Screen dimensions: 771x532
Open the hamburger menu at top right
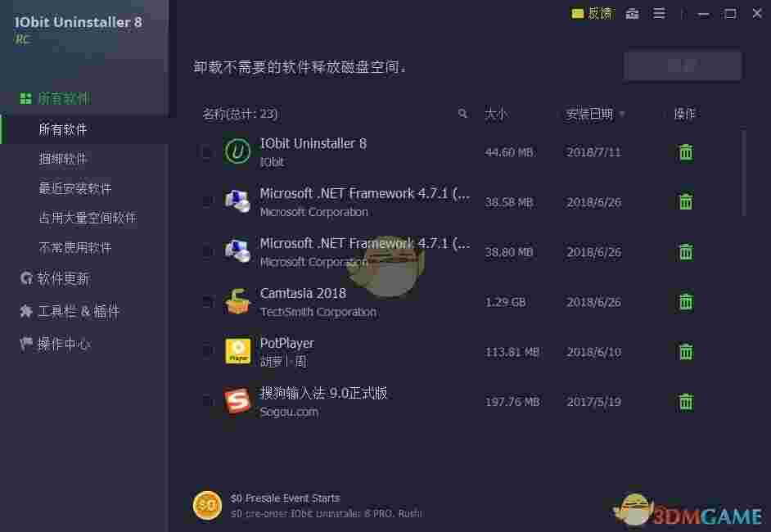659,13
